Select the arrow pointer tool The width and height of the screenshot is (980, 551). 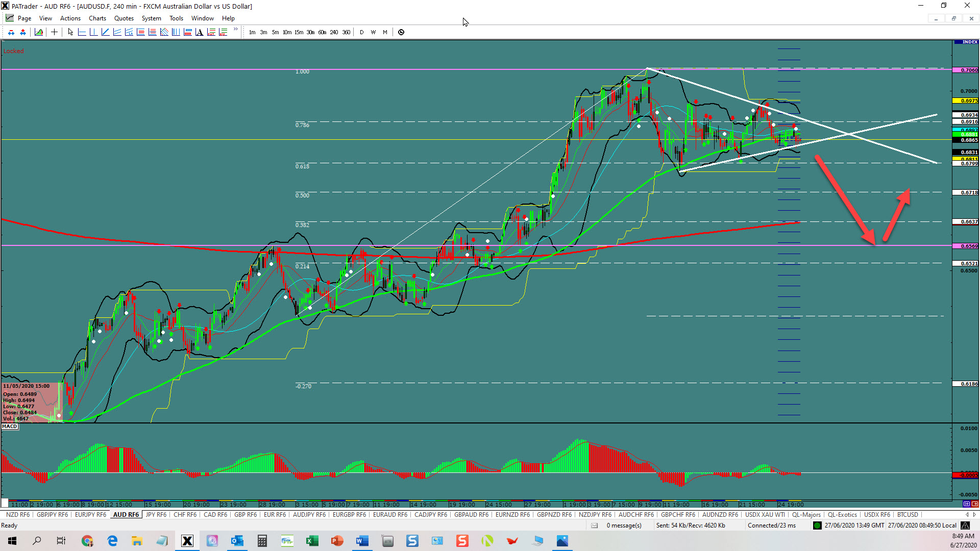coord(70,32)
